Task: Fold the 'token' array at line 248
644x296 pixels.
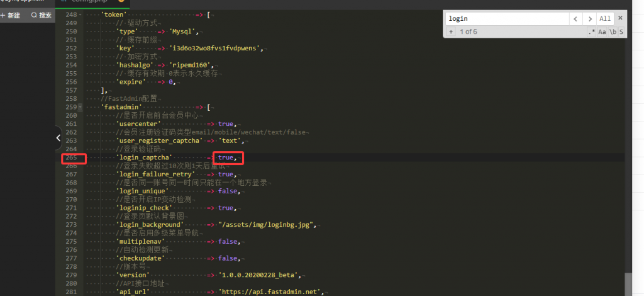Action: [79, 14]
